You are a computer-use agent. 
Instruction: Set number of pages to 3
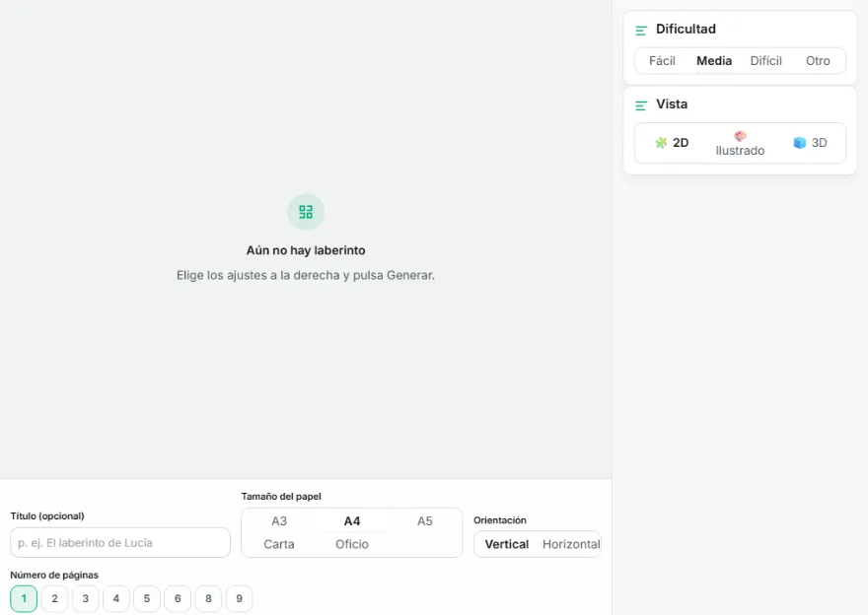85,598
